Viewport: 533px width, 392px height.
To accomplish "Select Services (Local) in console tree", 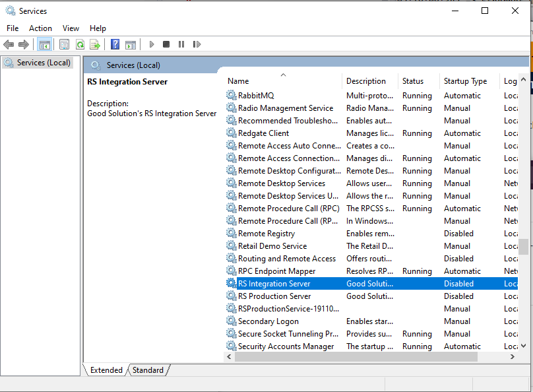I will click(x=43, y=63).
